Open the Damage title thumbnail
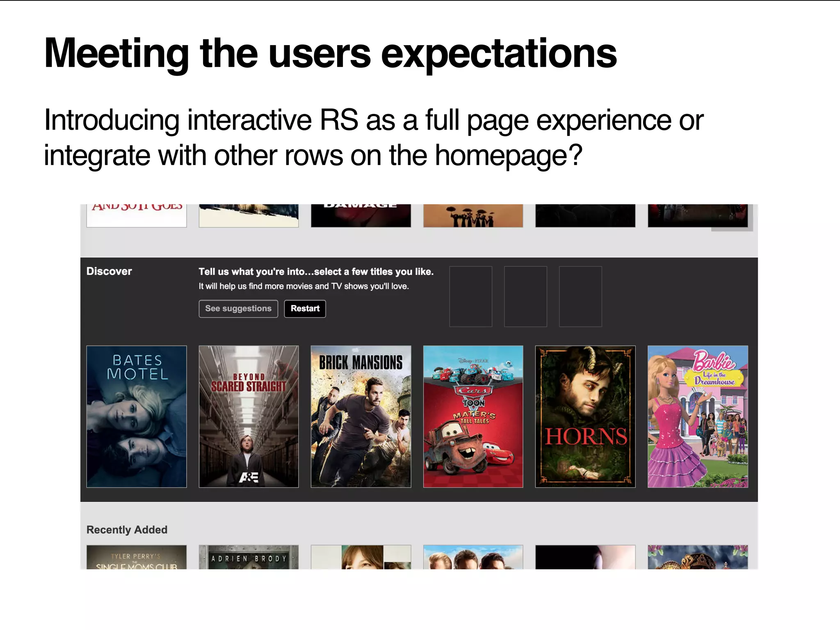The height and width of the screenshot is (630, 840). pyautogui.click(x=361, y=216)
